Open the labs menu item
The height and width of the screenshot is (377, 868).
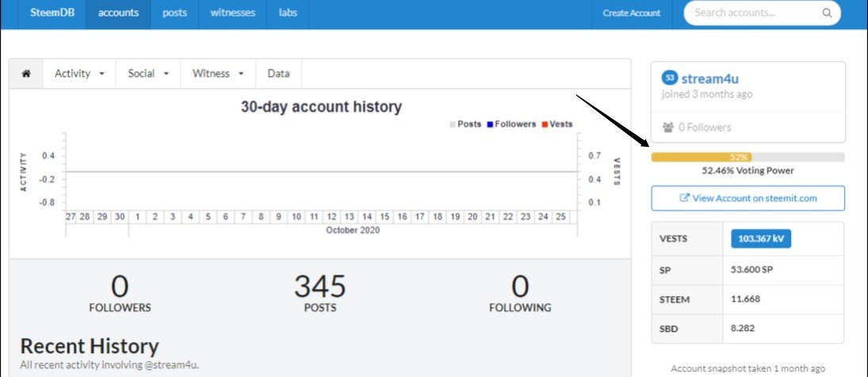288,13
